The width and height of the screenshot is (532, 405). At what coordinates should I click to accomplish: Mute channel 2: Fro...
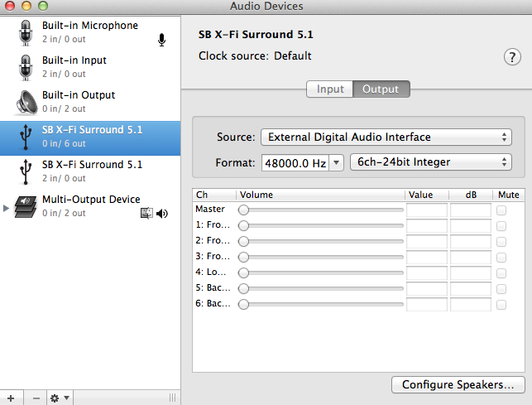pyautogui.click(x=501, y=242)
